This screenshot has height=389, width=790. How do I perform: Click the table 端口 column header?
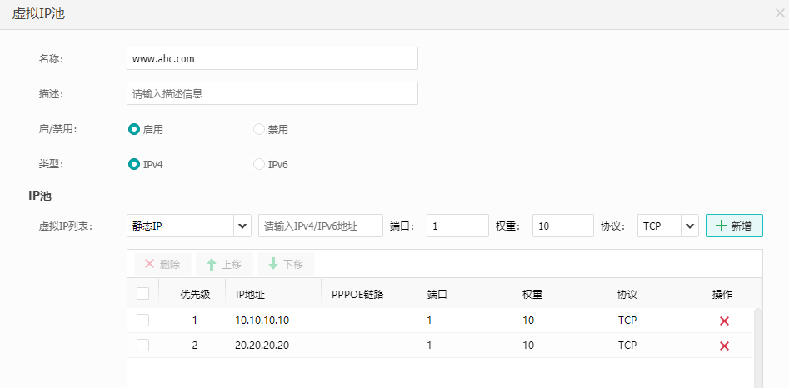pyautogui.click(x=437, y=294)
